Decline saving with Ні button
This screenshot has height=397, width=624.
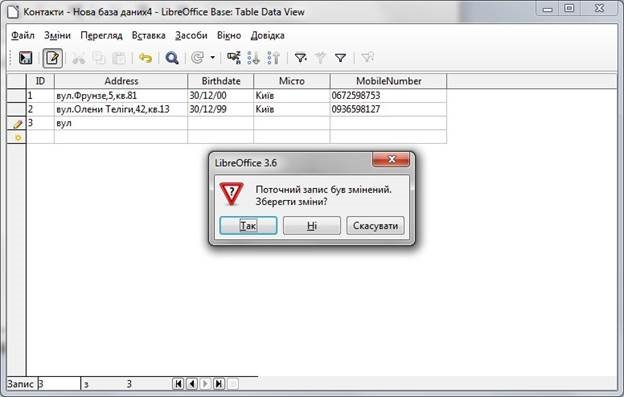[312, 226]
